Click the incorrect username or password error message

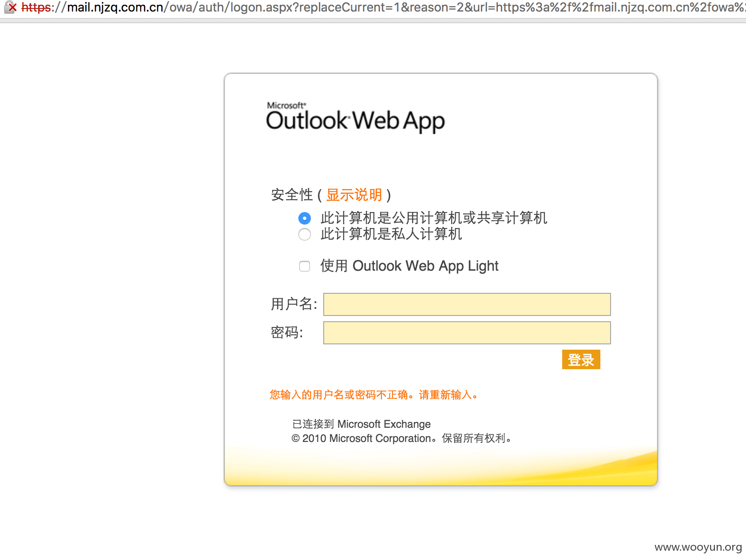tap(374, 394)
